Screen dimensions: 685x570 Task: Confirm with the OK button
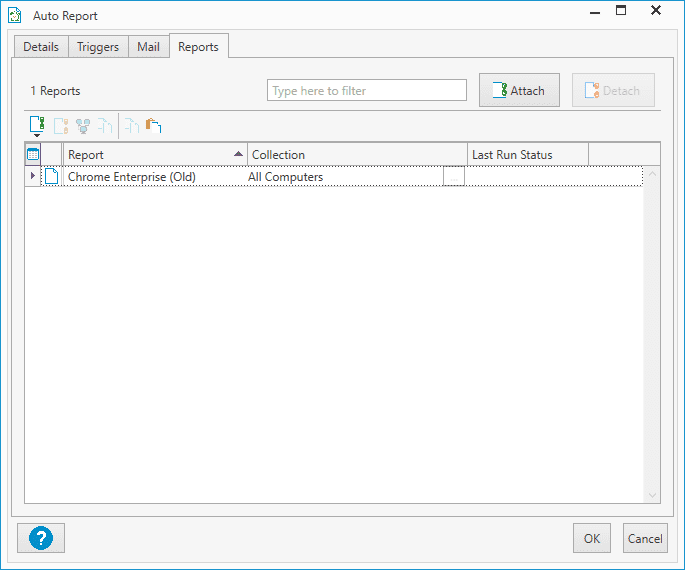(592, 538)
